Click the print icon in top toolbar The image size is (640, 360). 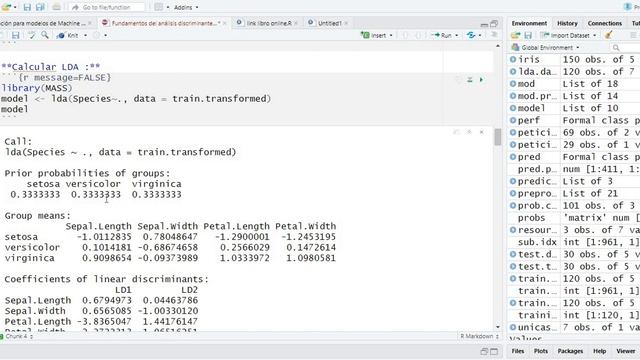[x=56, y=7]
